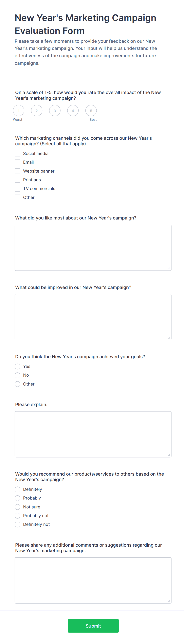Image resolution: width=184 pixels, height=644 pixels.
Task: Rate overall campaign impact as 5
Action: coord(91,110)
